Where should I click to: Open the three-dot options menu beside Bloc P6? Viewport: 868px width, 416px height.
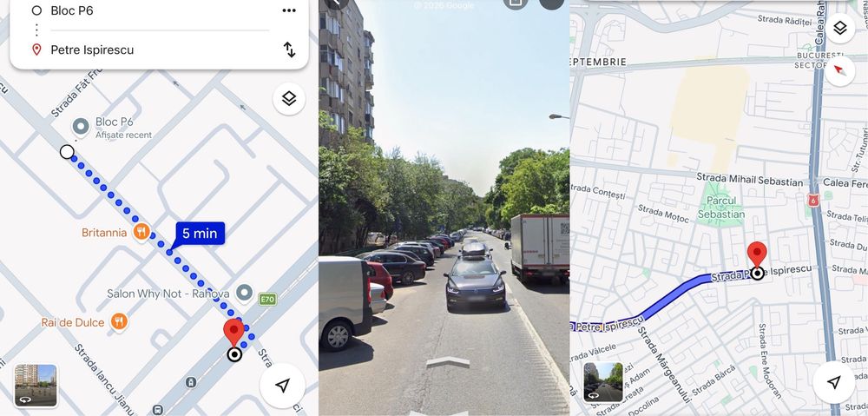[x=289, y=10]
